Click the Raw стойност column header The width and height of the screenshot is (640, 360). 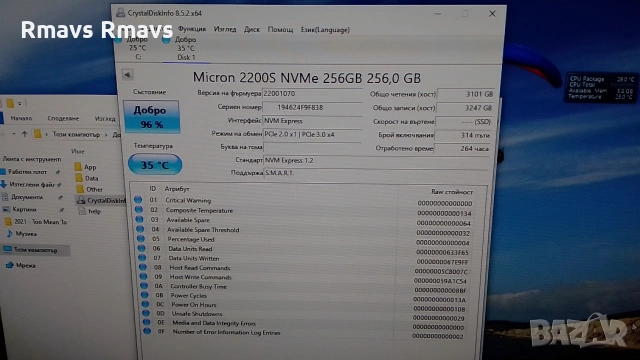point(452,191)
